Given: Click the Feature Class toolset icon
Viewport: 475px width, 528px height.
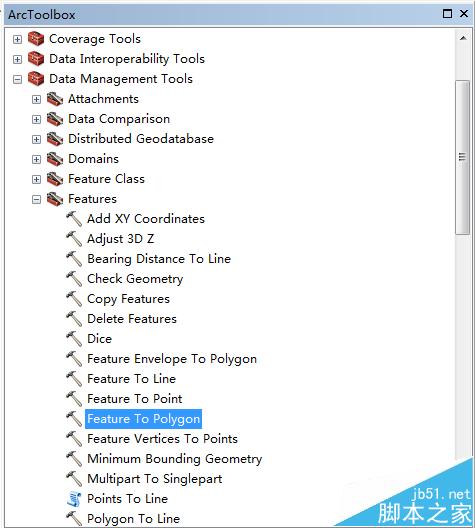Looking at the screenshot, I should [x=55, y=179].
